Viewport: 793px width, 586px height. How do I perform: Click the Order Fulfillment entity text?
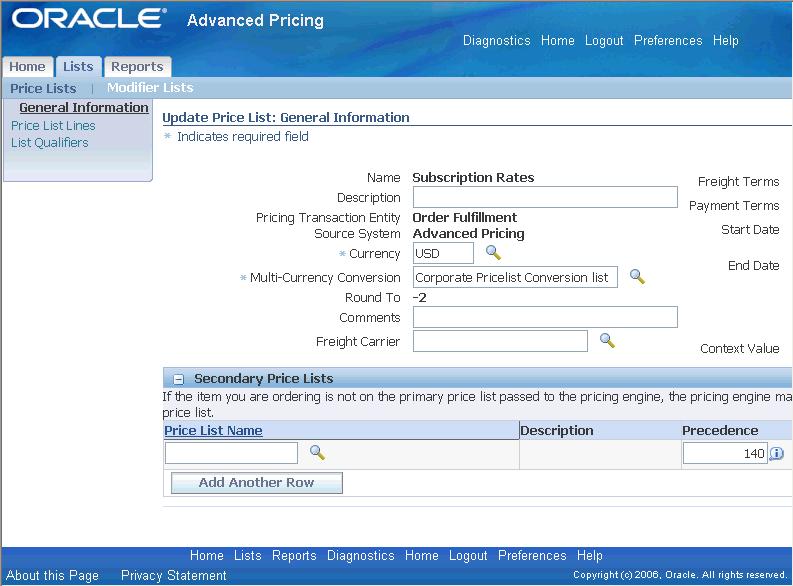click(x=465, y=217)
